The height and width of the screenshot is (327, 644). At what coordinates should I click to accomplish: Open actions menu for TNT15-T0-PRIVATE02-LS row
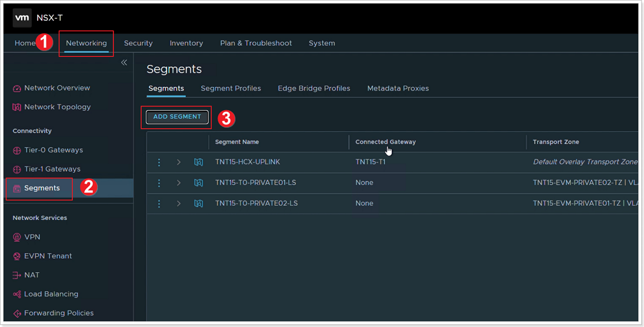pos(159,203)
